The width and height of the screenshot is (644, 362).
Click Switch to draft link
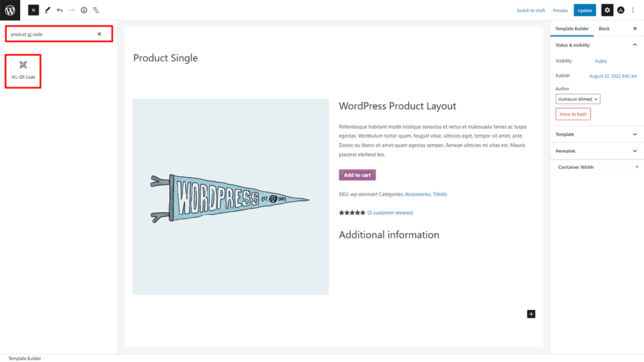[531, 10]
